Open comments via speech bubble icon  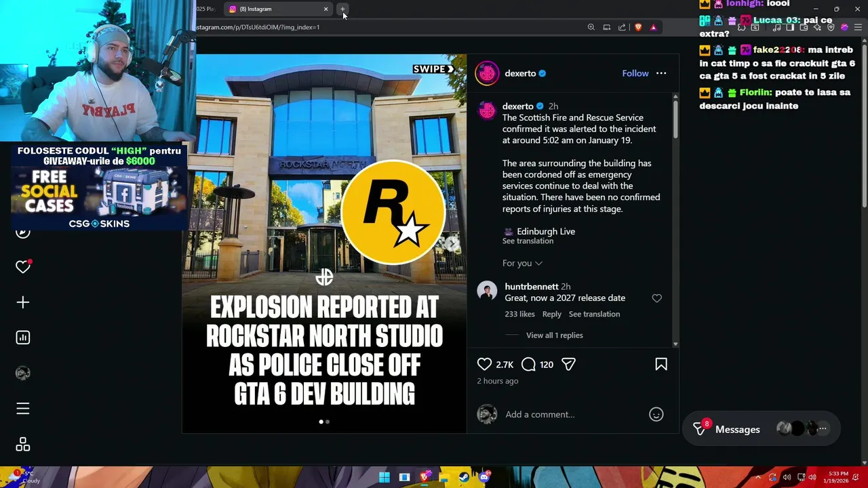pos(528,365)
